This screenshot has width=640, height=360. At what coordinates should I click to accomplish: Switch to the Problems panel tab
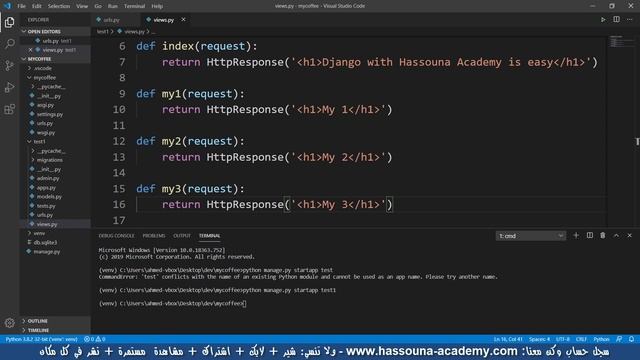tap(154, 236)
